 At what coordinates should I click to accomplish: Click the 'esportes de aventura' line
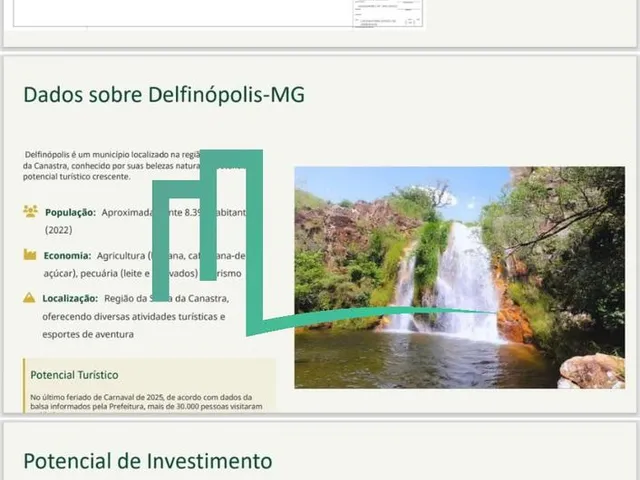pos(88,335)
